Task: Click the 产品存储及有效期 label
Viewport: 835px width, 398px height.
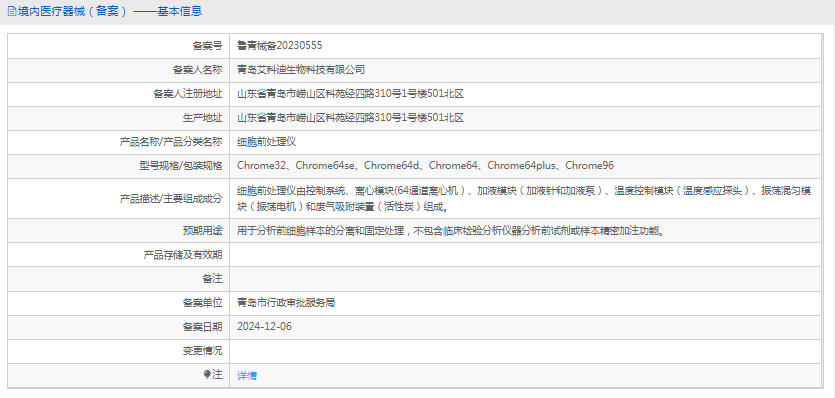Action: click(x=183, y=255)
